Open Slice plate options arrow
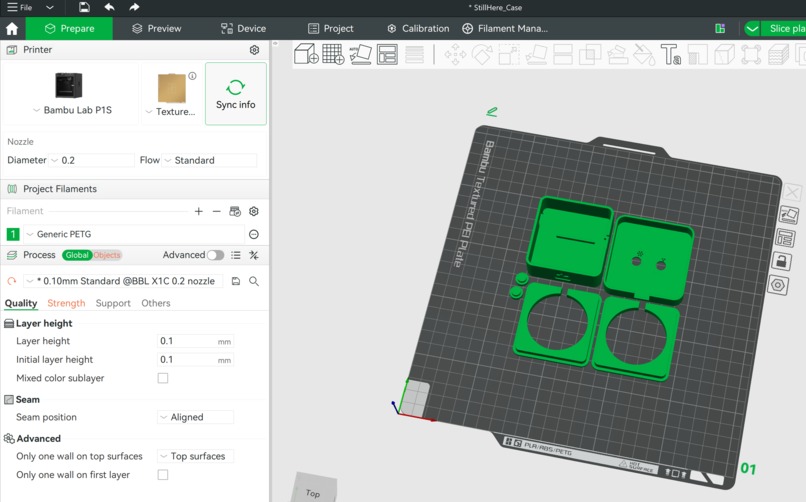This screenshot has height=502, width=806. tap(752, 29)
